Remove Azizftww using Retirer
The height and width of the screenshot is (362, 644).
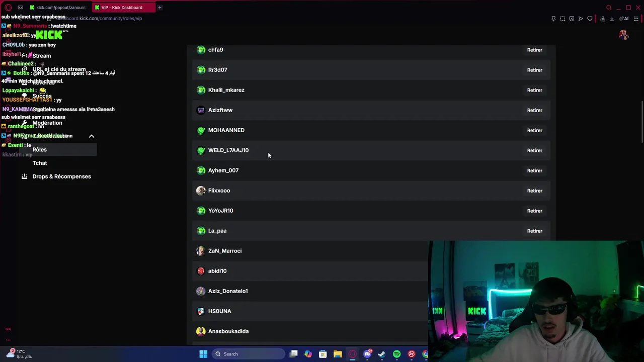pyautogui.click(x=534, y=110)
